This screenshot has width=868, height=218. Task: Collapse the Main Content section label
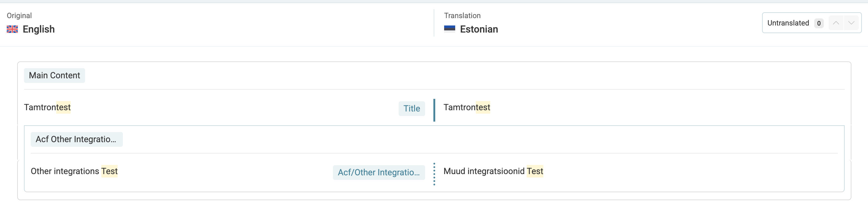(x=55, y=76)
